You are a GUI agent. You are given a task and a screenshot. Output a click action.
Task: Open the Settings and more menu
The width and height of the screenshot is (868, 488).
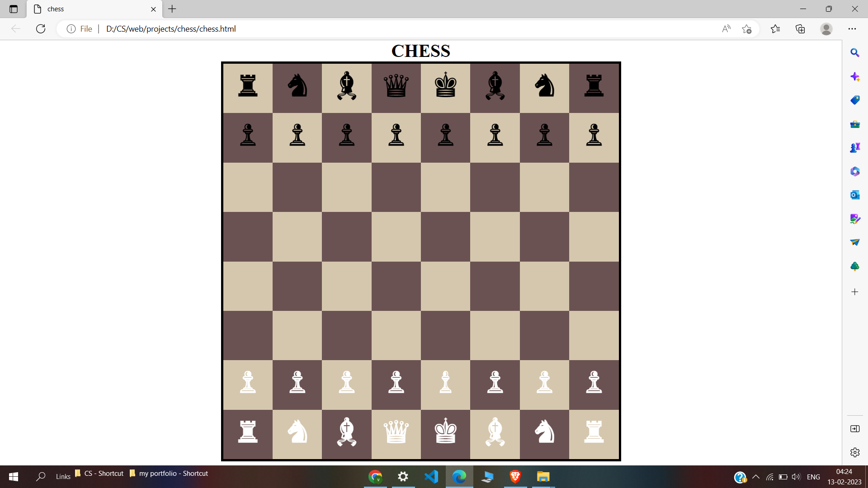[x=853, y=28]
